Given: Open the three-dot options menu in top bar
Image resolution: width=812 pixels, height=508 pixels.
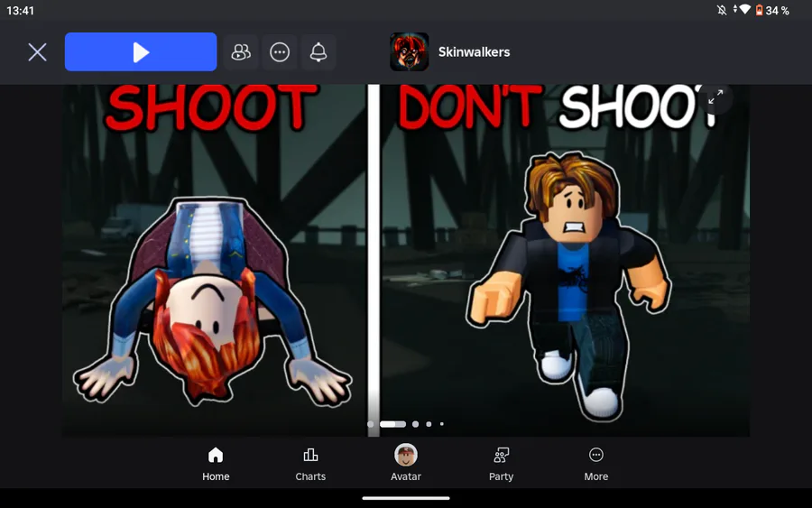Looking at the screenshot, I should (280, 51).
